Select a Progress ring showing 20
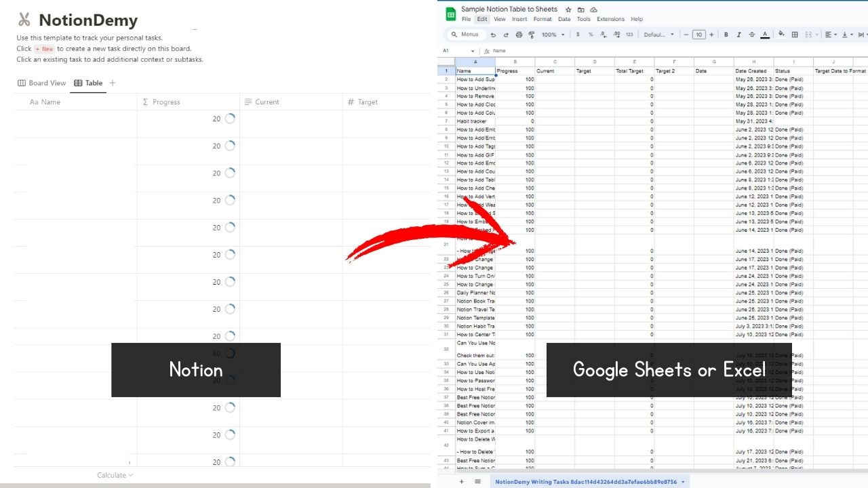This screenshot has height=488, width=868. point(229,119)
